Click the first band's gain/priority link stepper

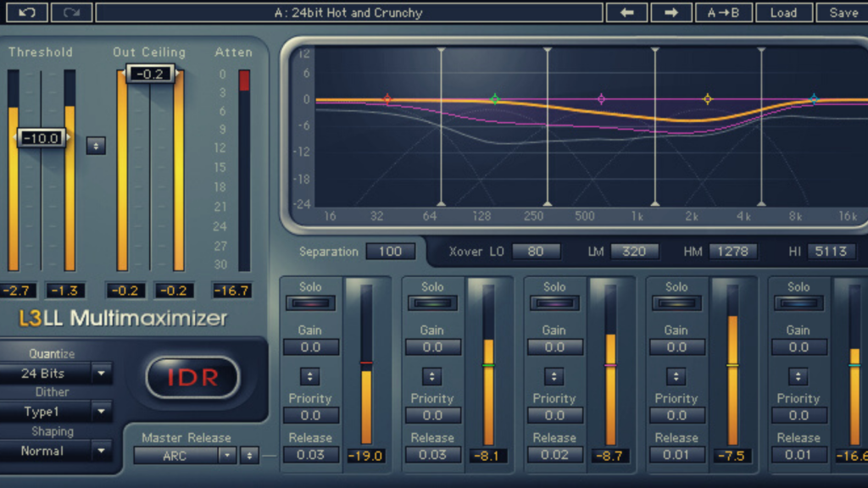310,376
